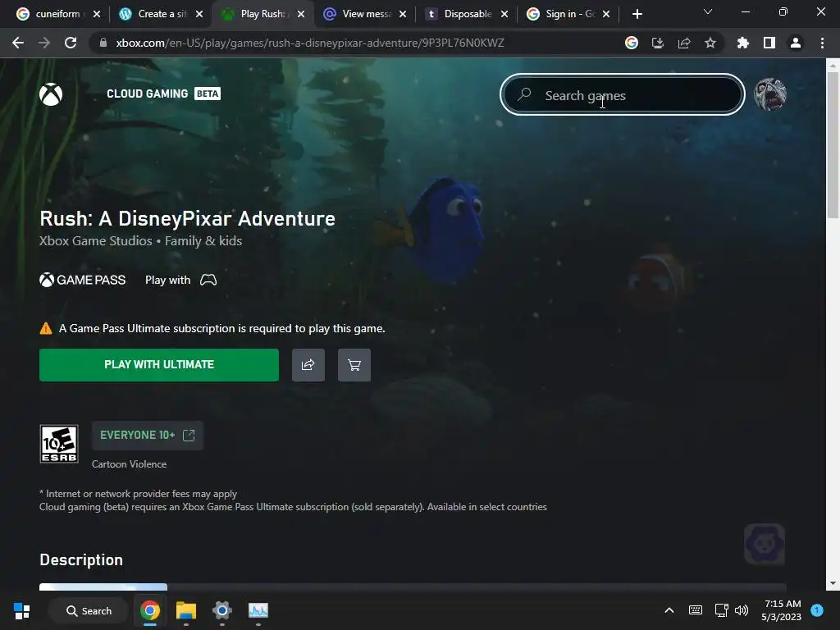Open the EVERYONE 10+ rating link
Screen dimensions: 840x630
tap(148, 436)
